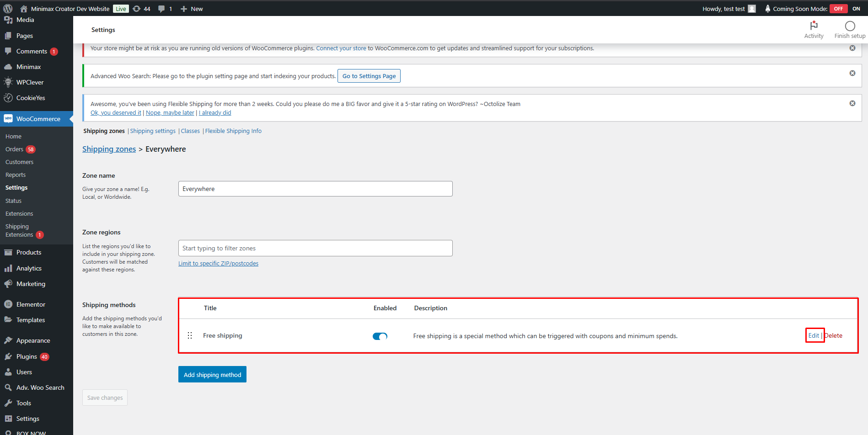Edit the Free shipping method
The width and height of the screenshot is (868, 435).
click(814, 335)
